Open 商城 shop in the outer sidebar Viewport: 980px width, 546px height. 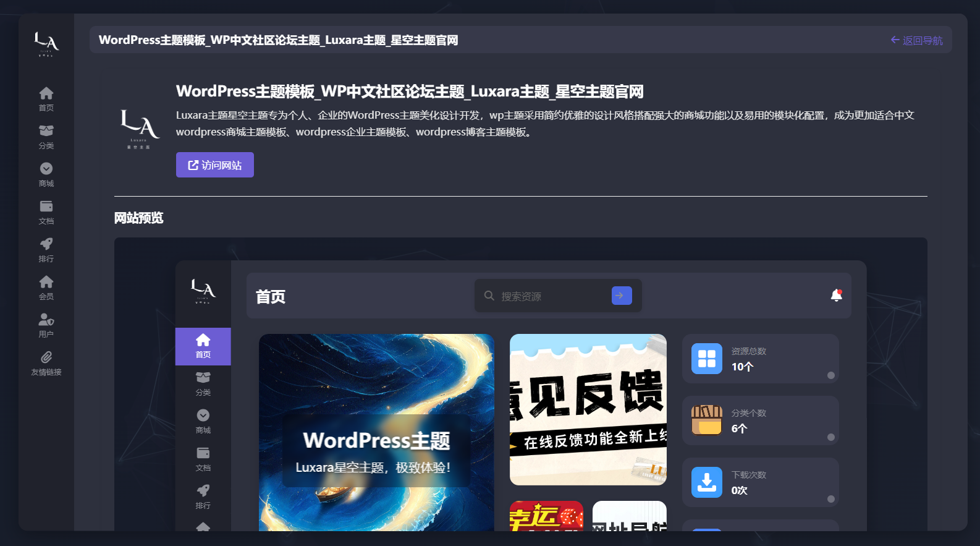click(46, 174)
